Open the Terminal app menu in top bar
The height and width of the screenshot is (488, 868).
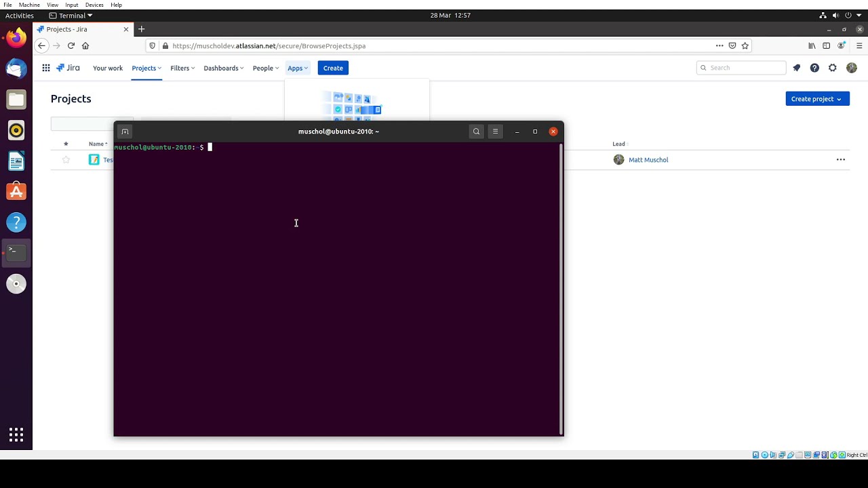tap(71, 15)
